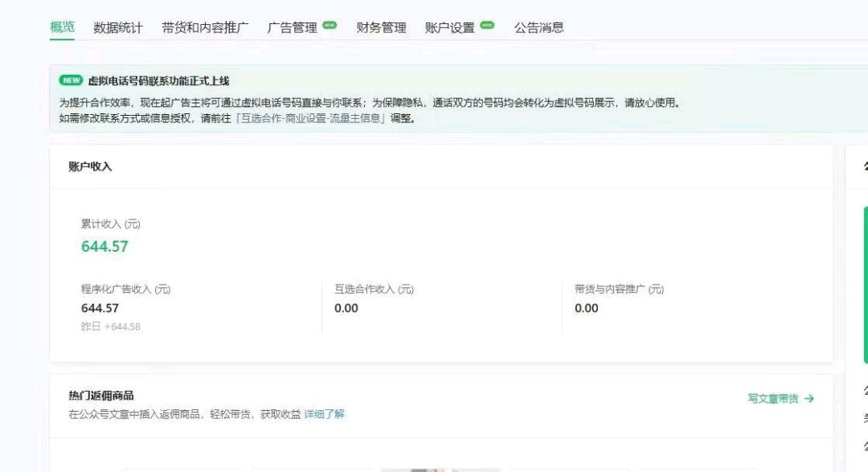Open the 账户设置 tab

pos(451,27)
